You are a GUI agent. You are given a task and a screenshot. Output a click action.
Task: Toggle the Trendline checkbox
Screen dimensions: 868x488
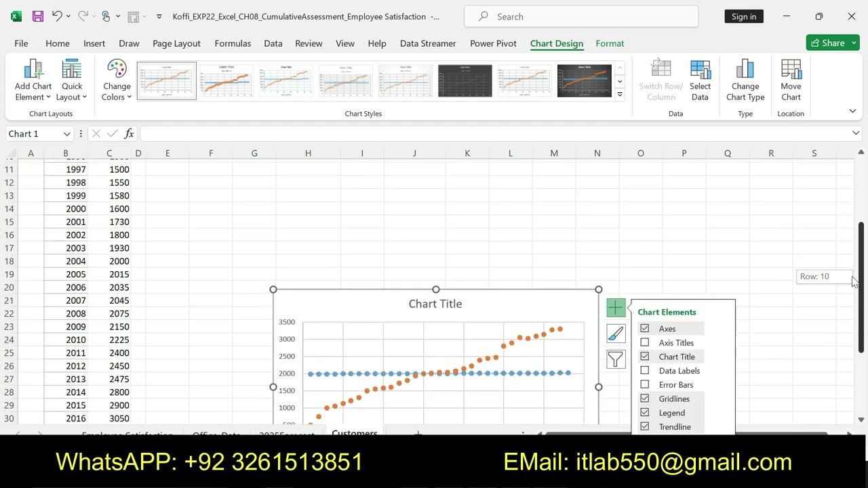(645, 427)
